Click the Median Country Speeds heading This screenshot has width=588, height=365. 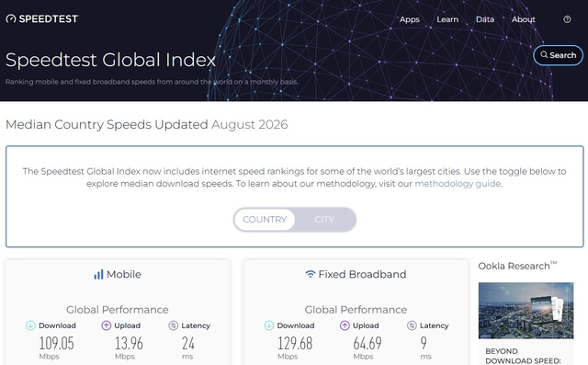pos(147,124)
